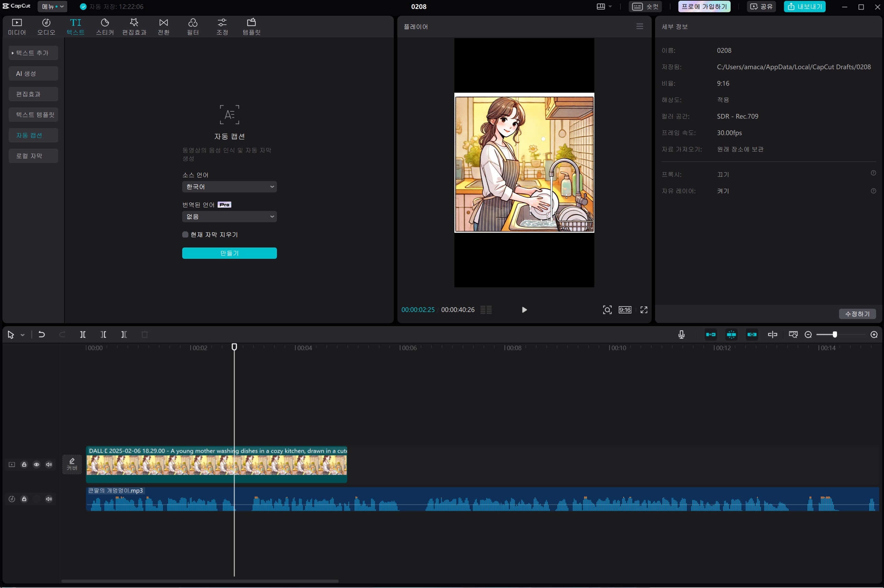The height and width of the screenshot is (588, 884).
Task: Open the 템플릿 template tab
Action: pyautogui.click(x=251, y=27)
